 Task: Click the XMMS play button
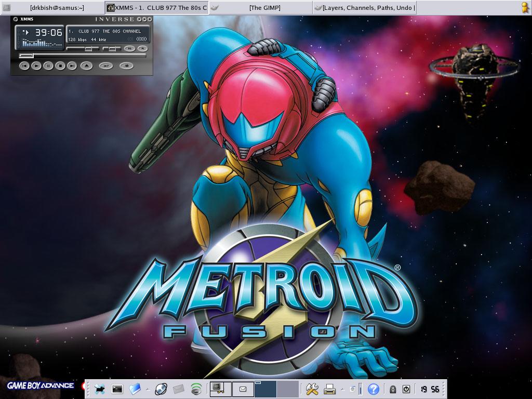point(36,65)
